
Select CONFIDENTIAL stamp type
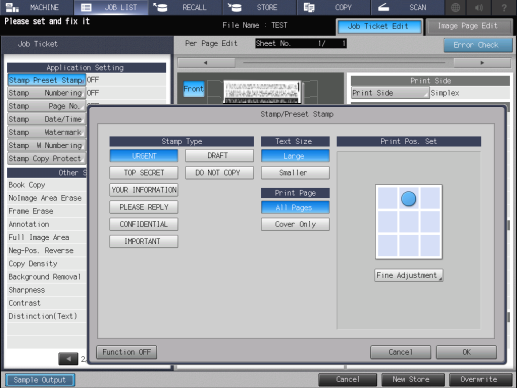coord(144,224)
